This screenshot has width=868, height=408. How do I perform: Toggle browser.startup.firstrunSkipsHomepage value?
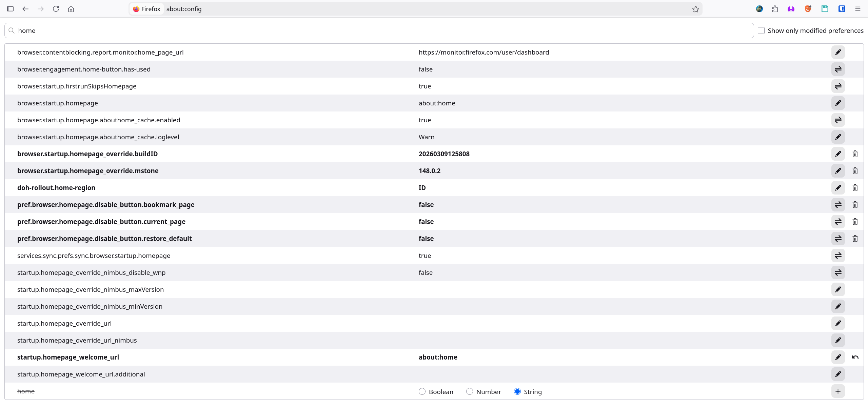(838, 86)
